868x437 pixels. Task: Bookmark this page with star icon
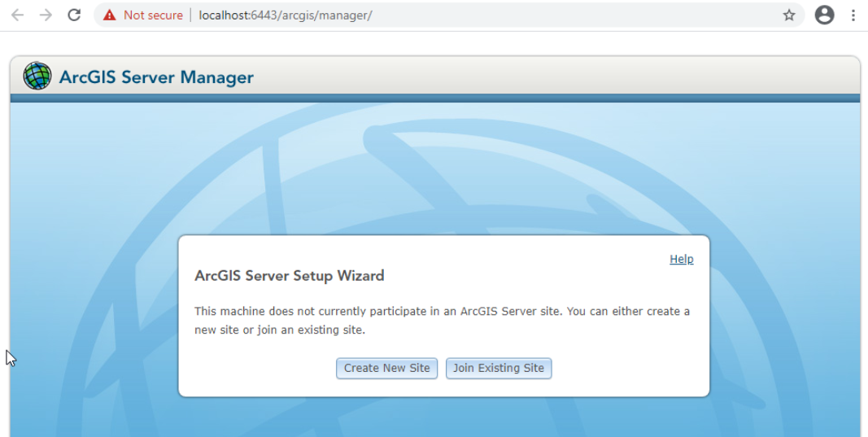tap(789, 15)
